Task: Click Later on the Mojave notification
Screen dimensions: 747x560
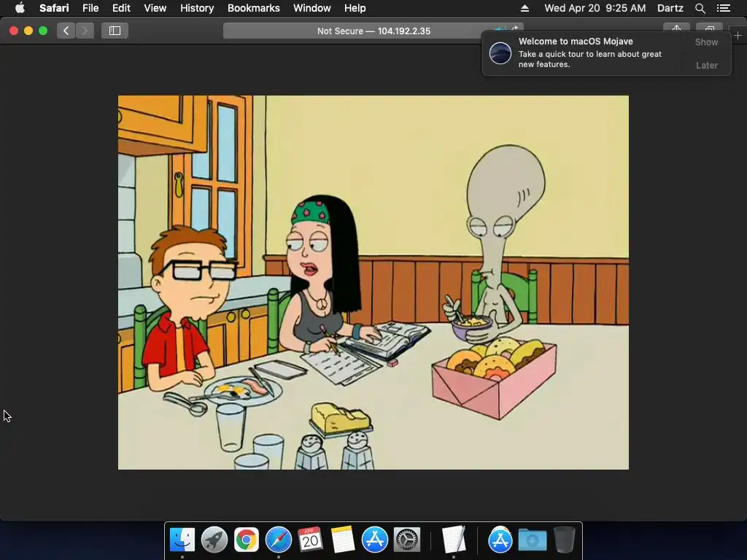Action: [x=706, y=65]
